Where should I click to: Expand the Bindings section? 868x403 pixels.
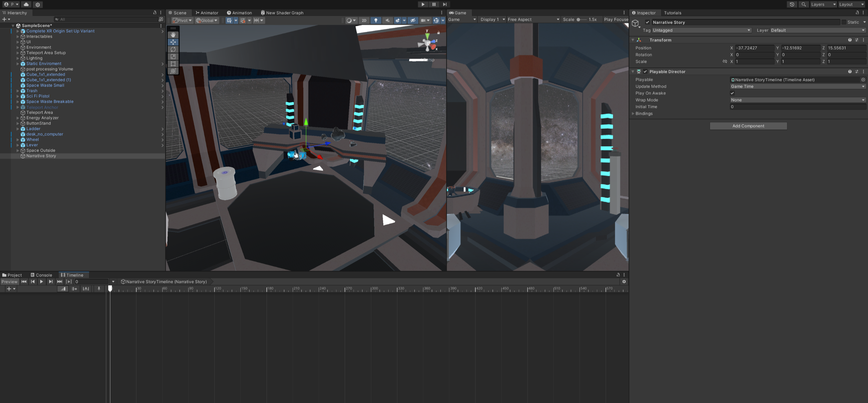click(633, 114)
